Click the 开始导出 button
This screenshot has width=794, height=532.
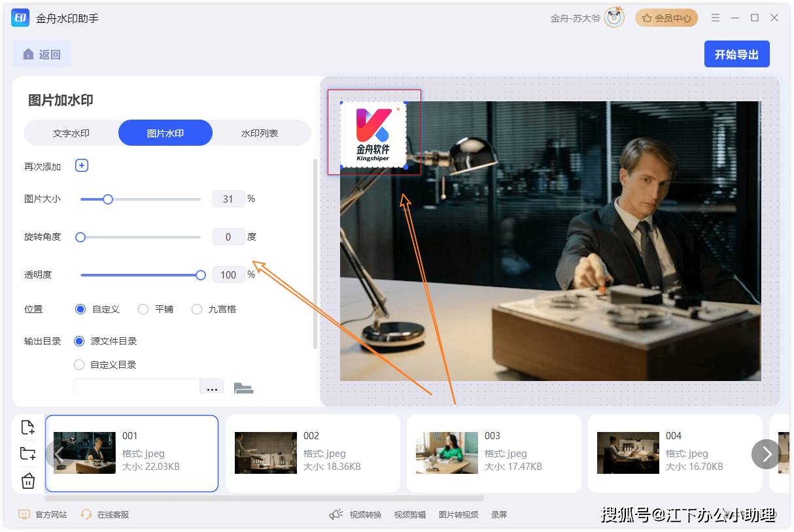tap(736, 54)
